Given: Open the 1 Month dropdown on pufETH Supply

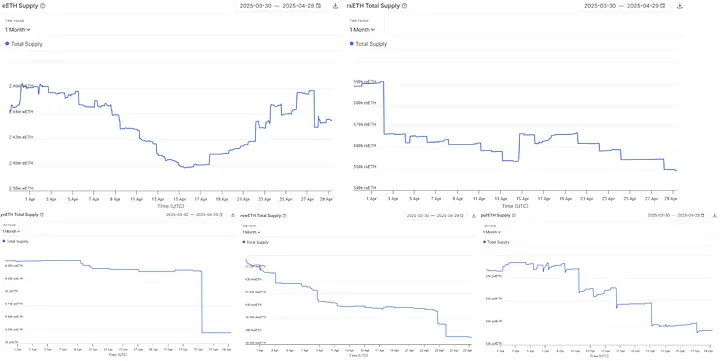Looking at the screenshot, I should point(492,232).
